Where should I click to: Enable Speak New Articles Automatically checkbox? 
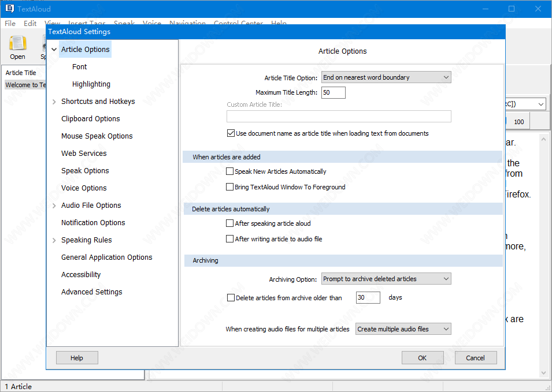click(230, 171)
